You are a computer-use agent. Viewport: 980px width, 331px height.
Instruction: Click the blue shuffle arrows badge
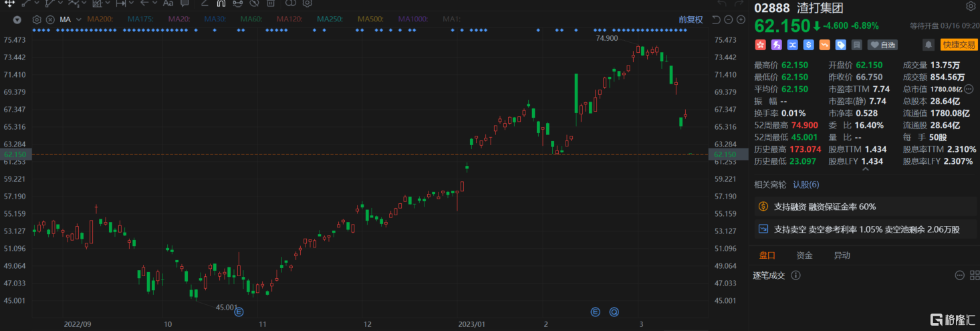coord(792,45)
